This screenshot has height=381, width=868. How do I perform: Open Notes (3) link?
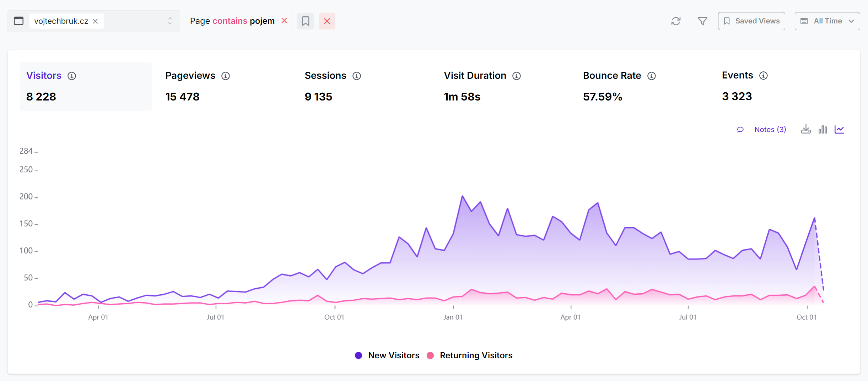pos(770,130)
